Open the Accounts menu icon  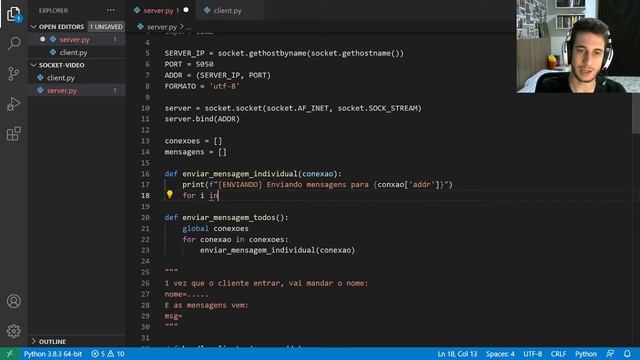pos(14,301)
